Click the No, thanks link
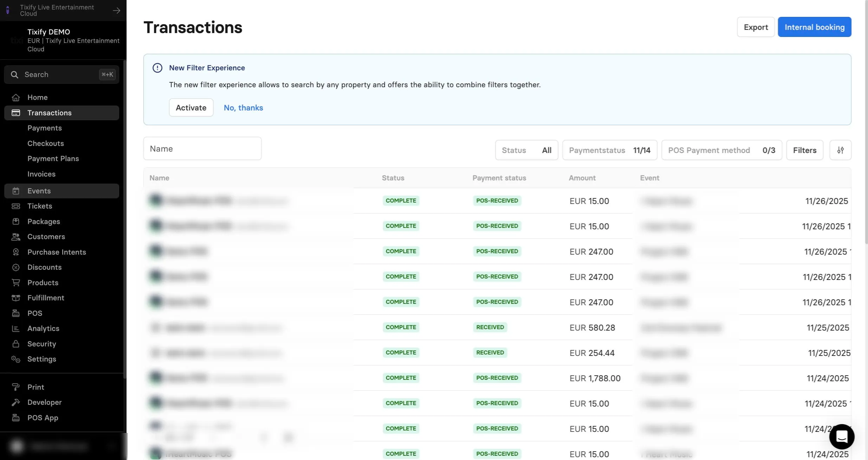 coord(243,108)
